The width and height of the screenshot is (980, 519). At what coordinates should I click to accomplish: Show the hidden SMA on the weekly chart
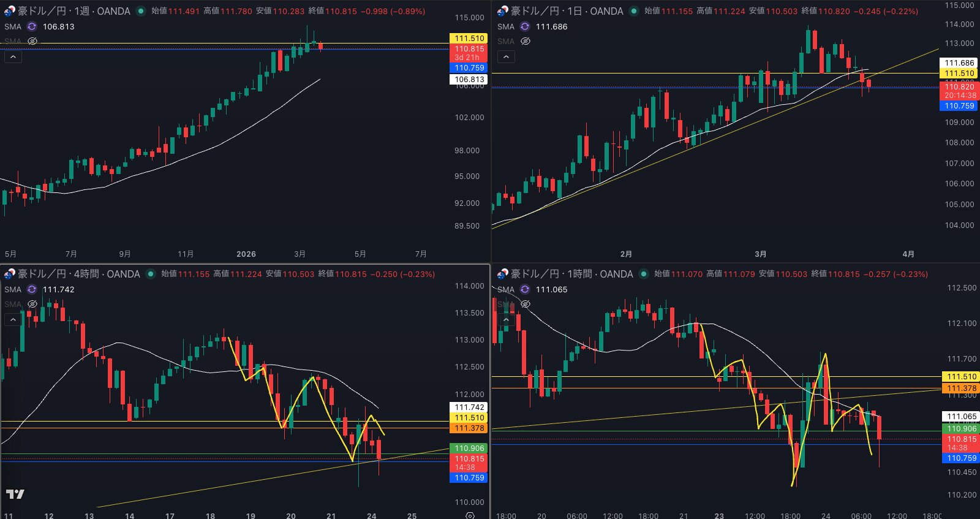(x=32, y=41)
